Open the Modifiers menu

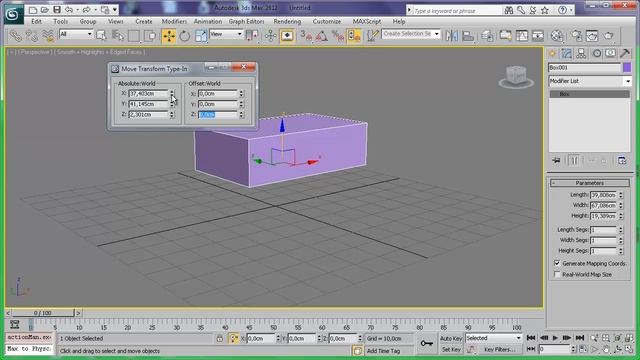tap(174, 21)
